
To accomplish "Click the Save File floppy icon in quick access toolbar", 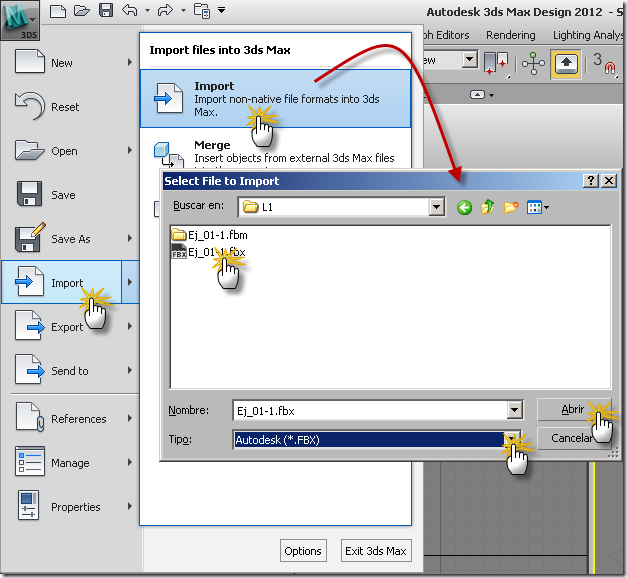I will [106, 10].
